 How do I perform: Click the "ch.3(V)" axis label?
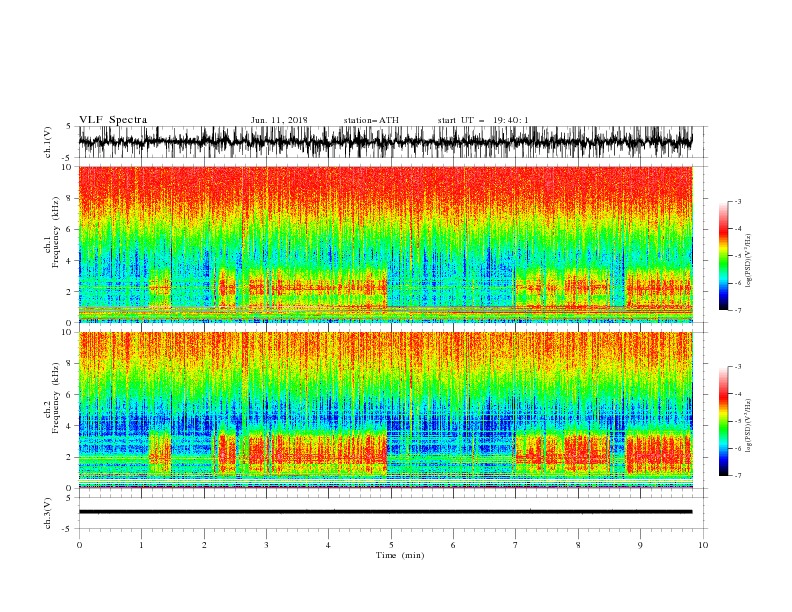tap(48, 513)
